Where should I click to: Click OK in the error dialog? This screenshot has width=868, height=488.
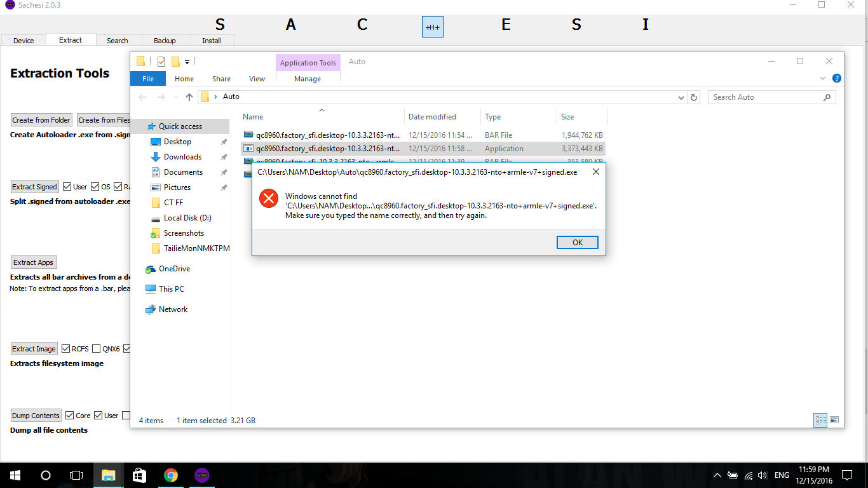click(577, 242)
